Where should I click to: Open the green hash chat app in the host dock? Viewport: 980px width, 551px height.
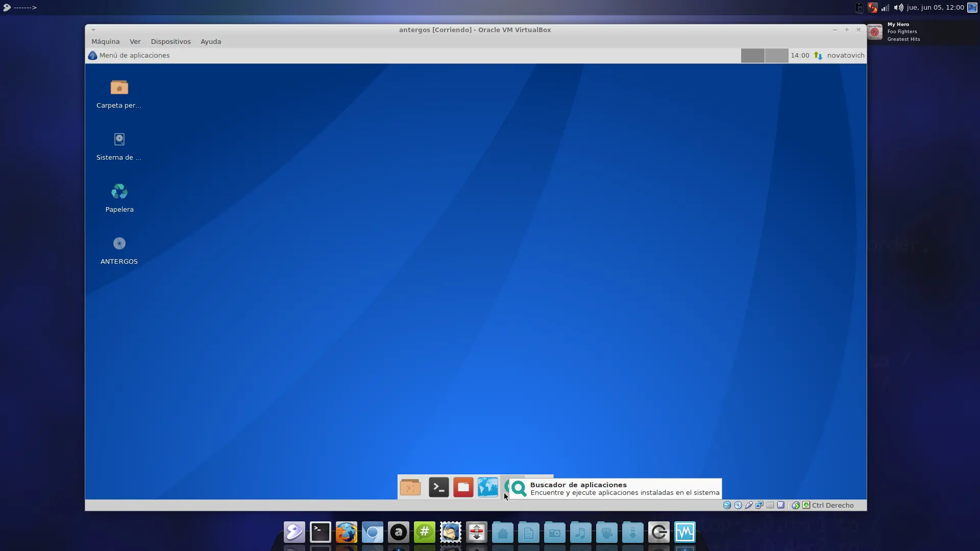[x=425, y=533]
